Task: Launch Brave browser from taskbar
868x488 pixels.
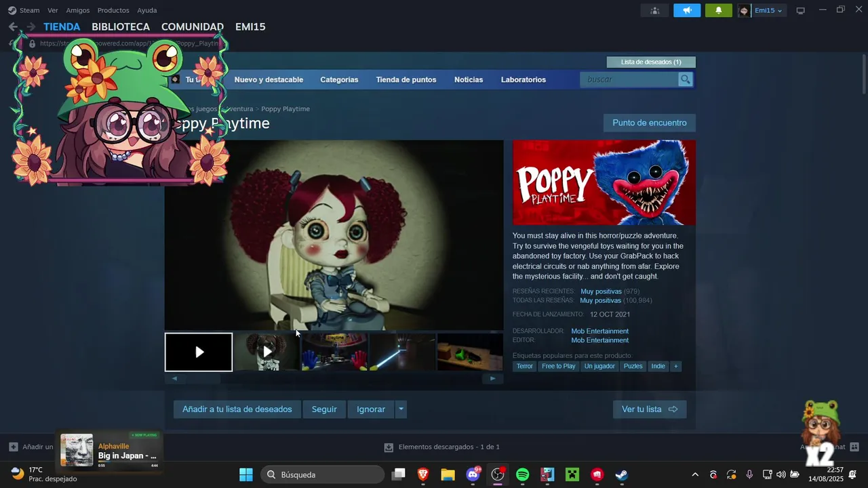Action: (x=423, y=474)
